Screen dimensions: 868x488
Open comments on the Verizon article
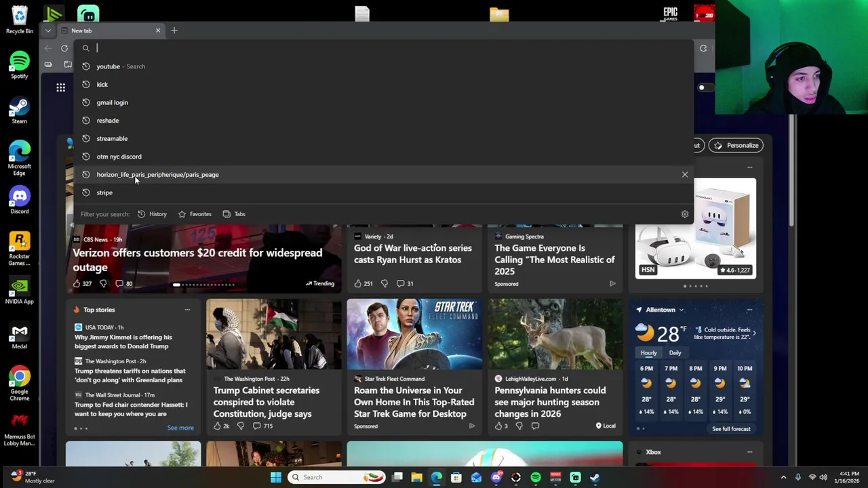[124, 283]
